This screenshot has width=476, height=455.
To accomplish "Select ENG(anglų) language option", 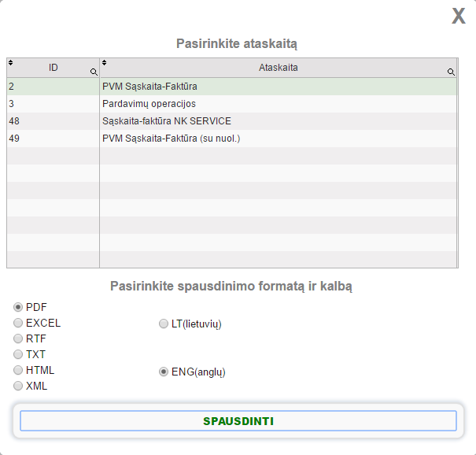I will pos(164,371).
